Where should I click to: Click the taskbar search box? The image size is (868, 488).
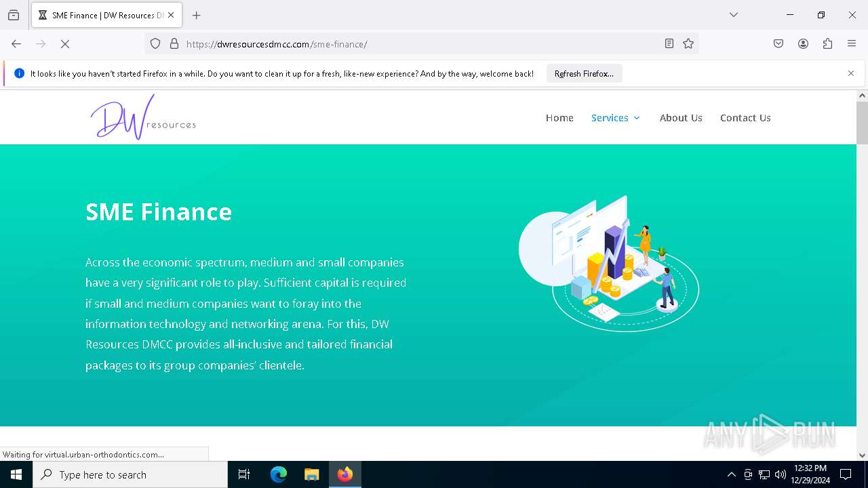(130, 474)
